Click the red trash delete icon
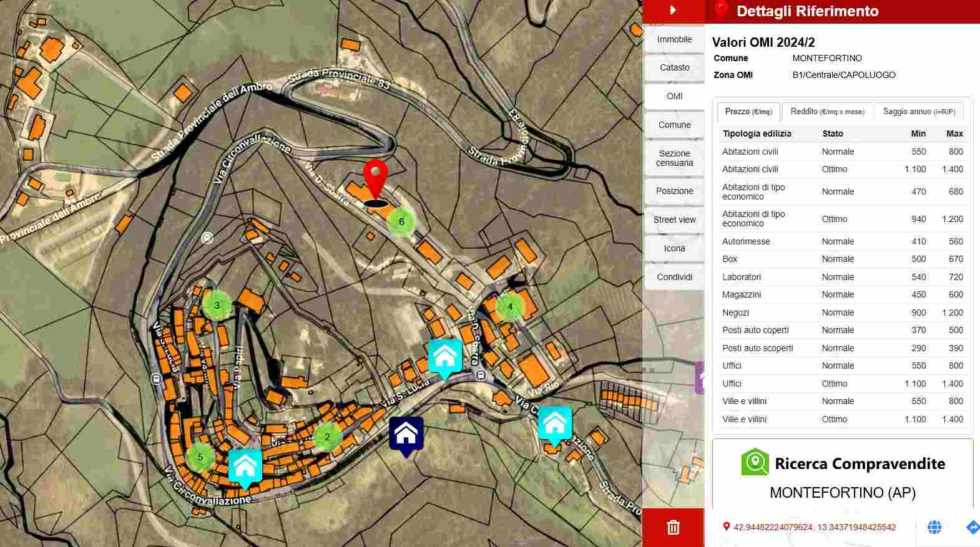The image size is (980, 547). (x=673, y=528)
